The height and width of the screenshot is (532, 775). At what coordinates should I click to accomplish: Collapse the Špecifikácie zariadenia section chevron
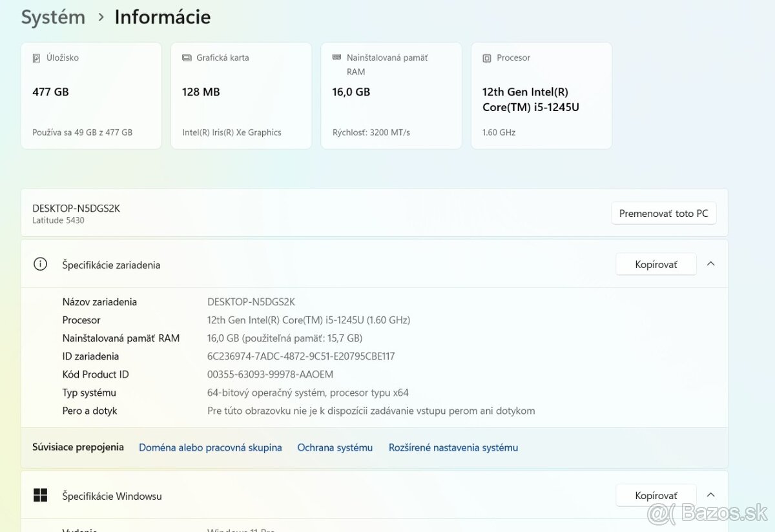710,263
